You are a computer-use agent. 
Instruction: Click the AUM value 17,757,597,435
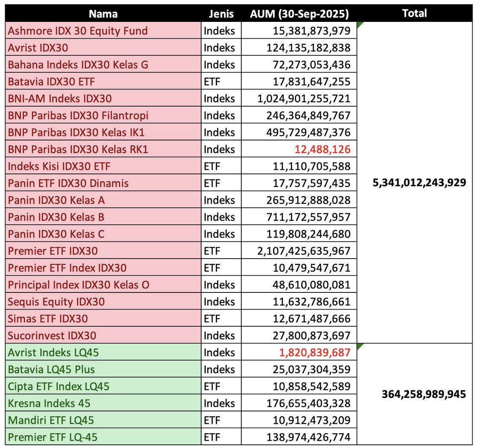[312, 183]
